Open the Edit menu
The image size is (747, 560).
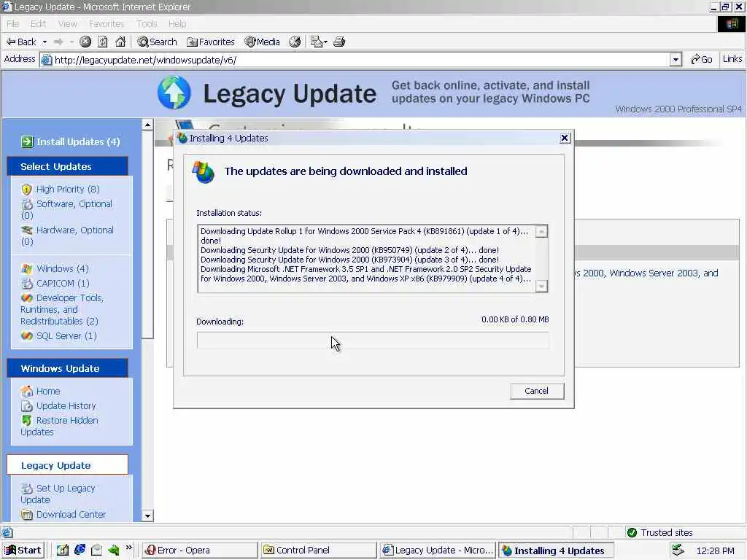click(38, 24)
